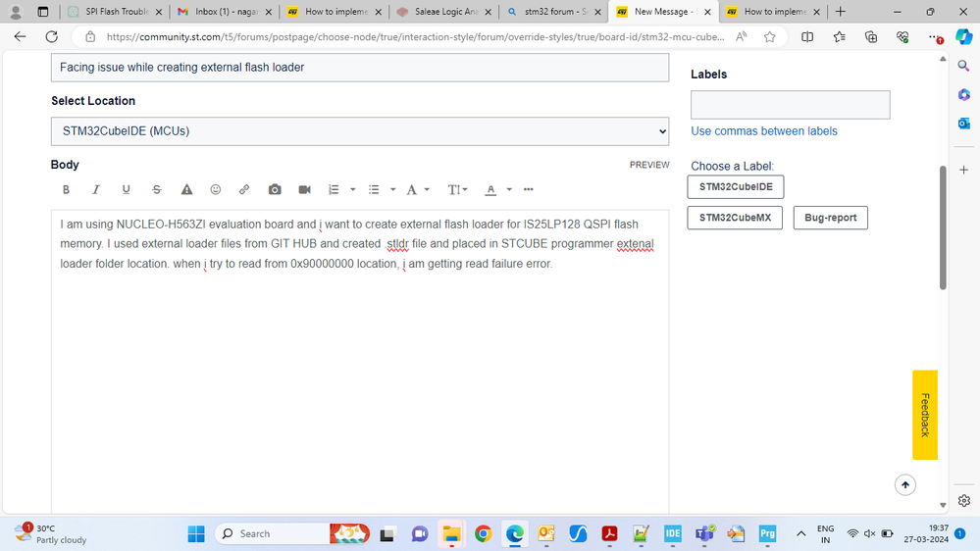Image resolution: width=980 pixels, height=551 pixels.
Task: Open font family dropdown
Action: [x=418, y=189]
